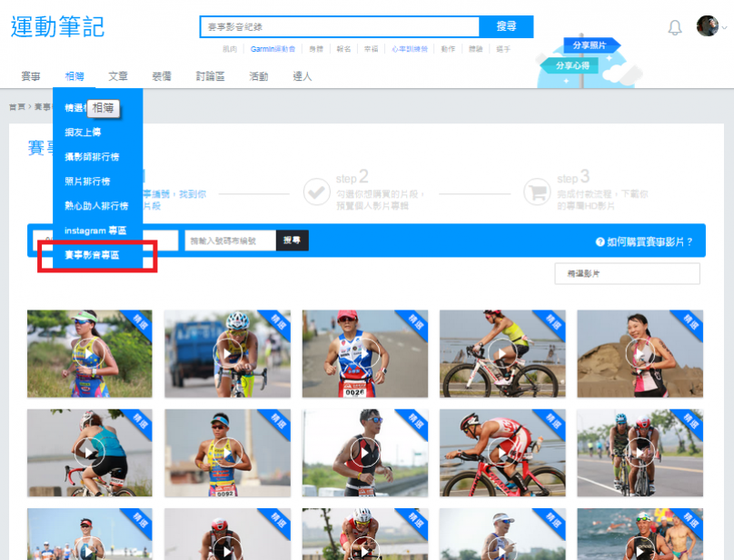734x560 pixels.
Task: Open the instagram 專區 menu item
Action: (x=95, y=231)
